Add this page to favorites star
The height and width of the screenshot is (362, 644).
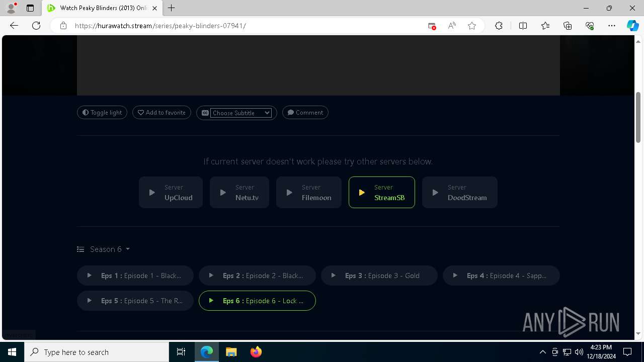pos(472,26)
